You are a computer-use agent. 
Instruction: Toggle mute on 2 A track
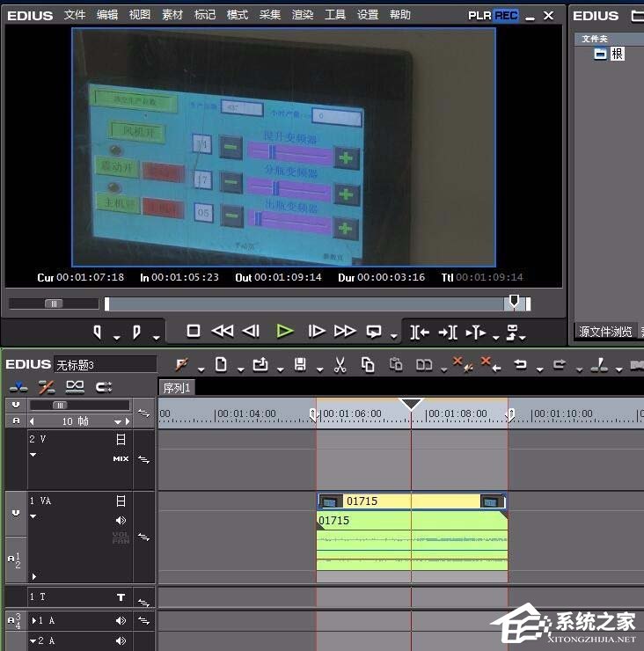click(121, 640)
